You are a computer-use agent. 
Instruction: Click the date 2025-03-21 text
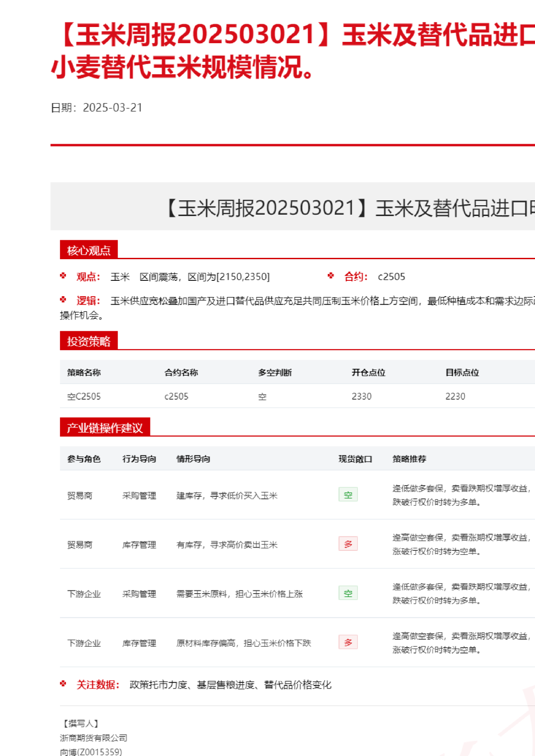click(x=113, y=108)
